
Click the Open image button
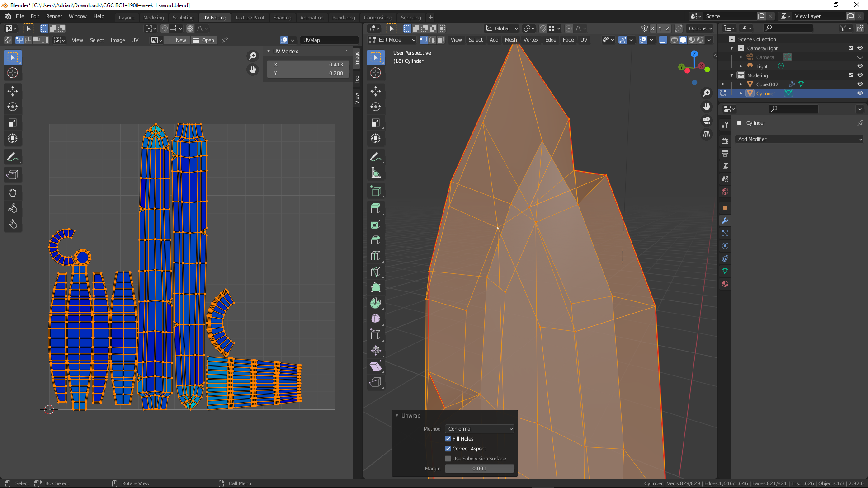(x=204, y=40)
